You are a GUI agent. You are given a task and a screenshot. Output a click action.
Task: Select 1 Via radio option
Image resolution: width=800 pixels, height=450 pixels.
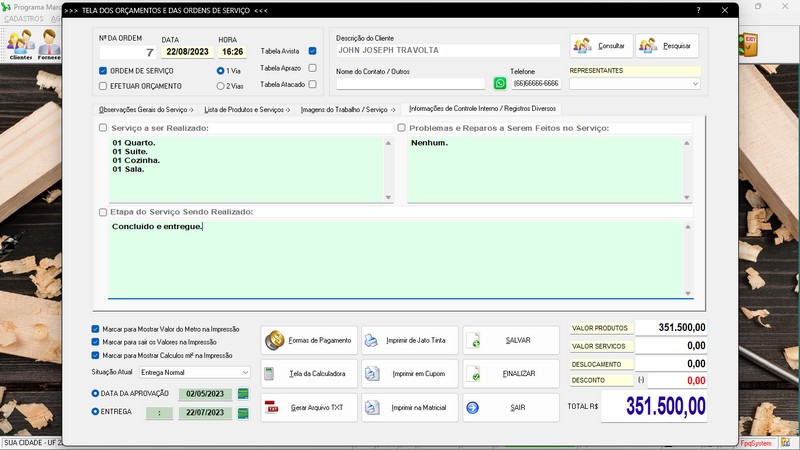(x=220, y=71)
